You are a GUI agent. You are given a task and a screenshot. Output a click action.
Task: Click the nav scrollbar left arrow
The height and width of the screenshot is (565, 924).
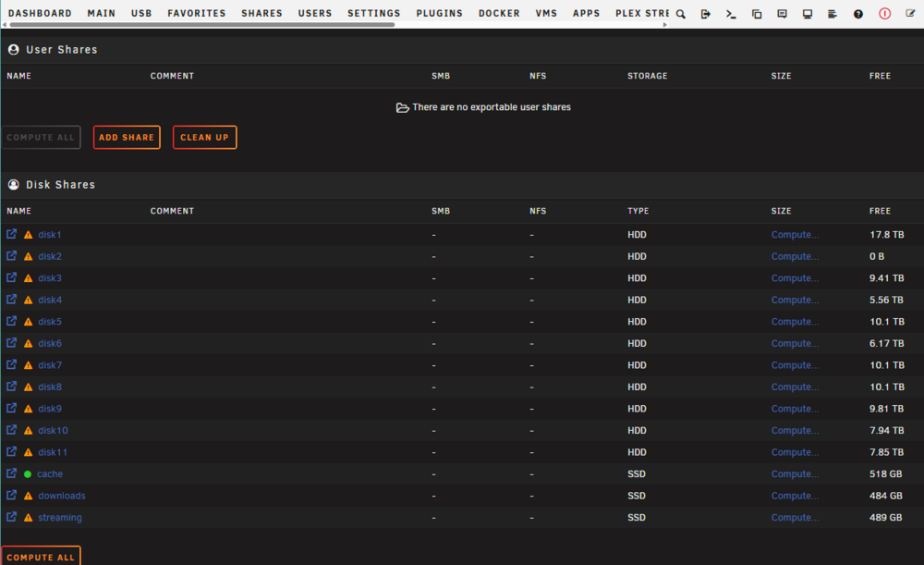pos(4,25)
